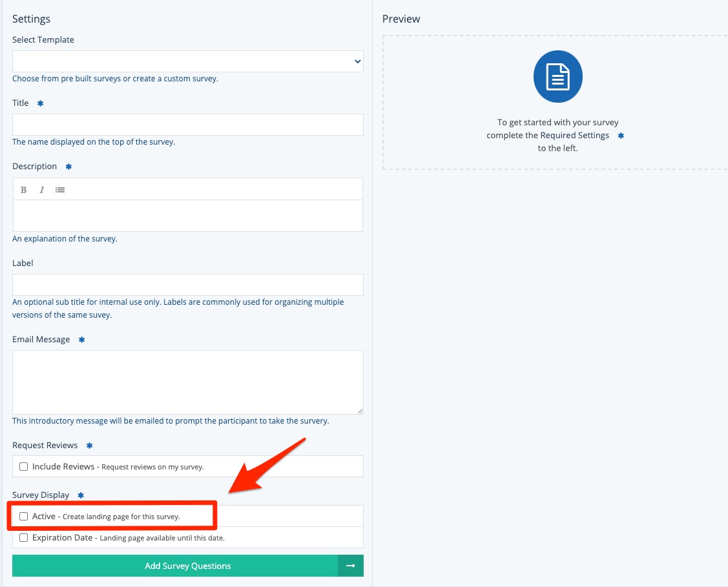The width and height of the screenshot is (728, 587).
Task: Click the required asterisk next to Title
Action: pos(40,103)
